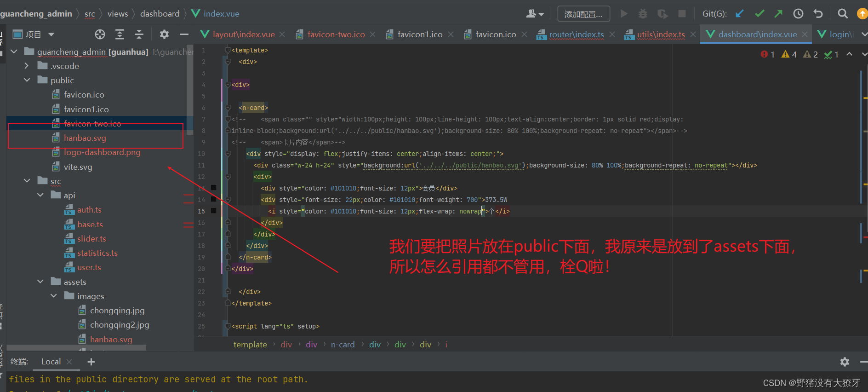Screen dimensions: 868x392
Task: Expand the .vscode folder
Action: [27, 66]
